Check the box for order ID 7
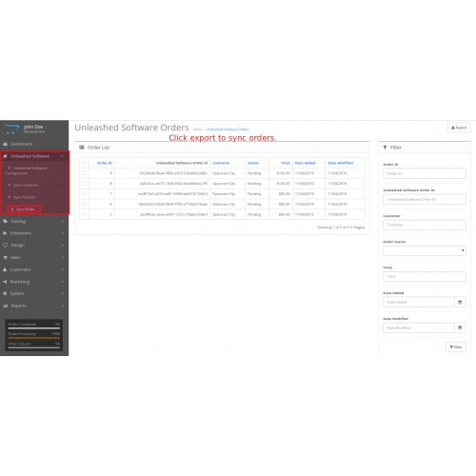 84,193
